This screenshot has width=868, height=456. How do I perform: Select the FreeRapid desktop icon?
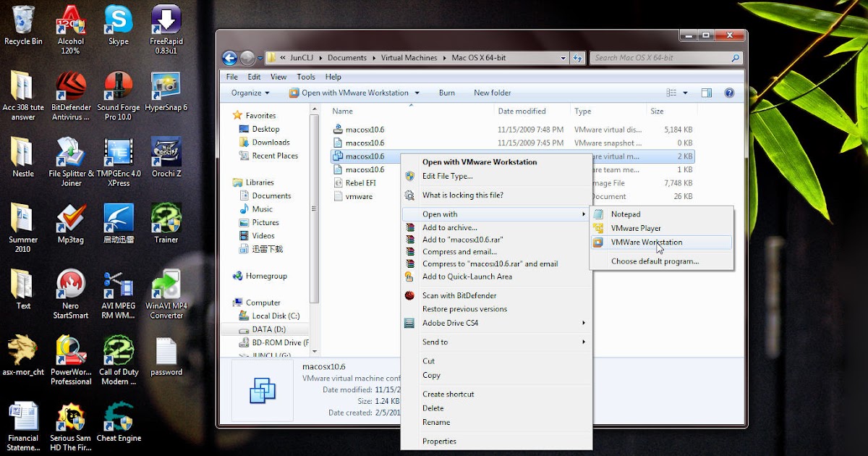point(166,30)
